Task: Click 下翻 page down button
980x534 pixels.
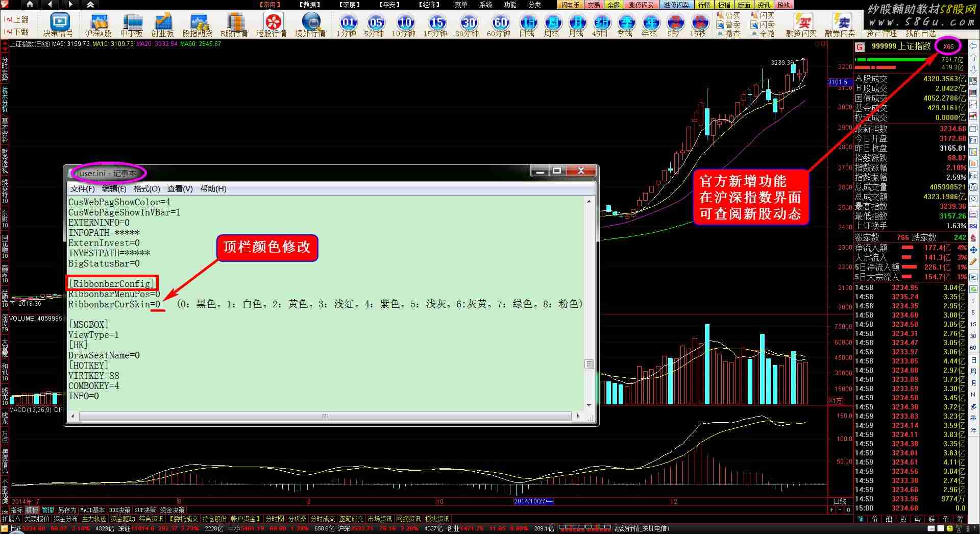Action: 17,32
